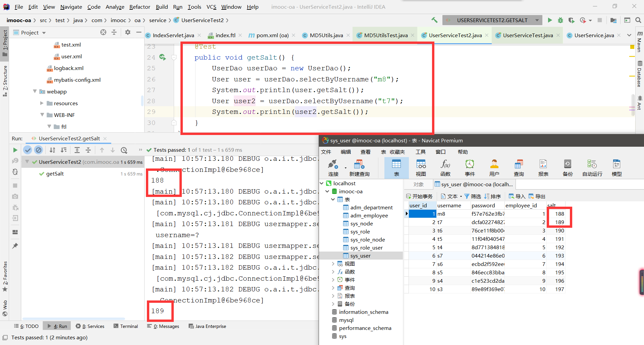
Task: Sort test results alphabetically icon
Action: coord(52,150)
